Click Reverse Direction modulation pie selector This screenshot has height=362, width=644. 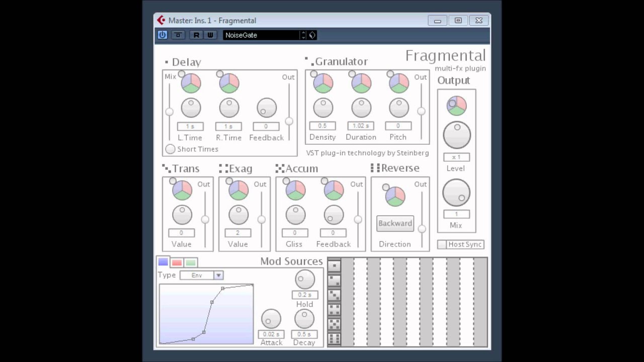point(395,196)
